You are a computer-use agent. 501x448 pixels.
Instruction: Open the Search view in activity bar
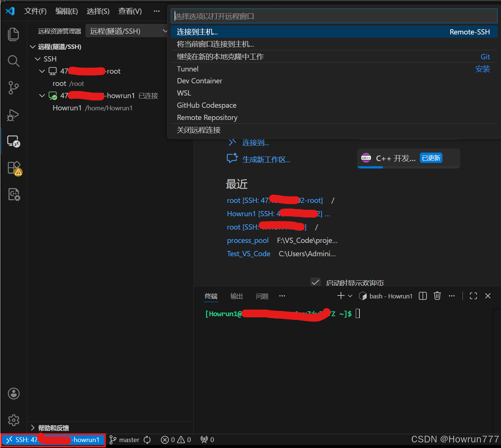(13, 61)
